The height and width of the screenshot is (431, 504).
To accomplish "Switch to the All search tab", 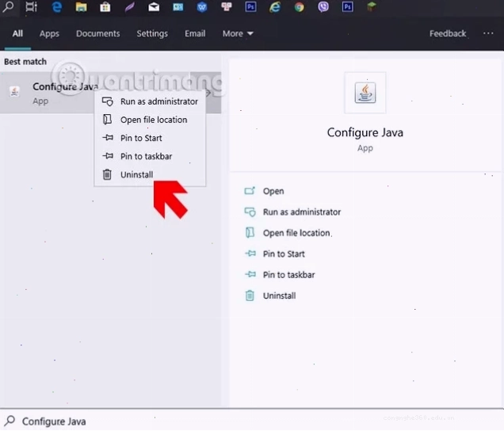I will pos(17,33).
